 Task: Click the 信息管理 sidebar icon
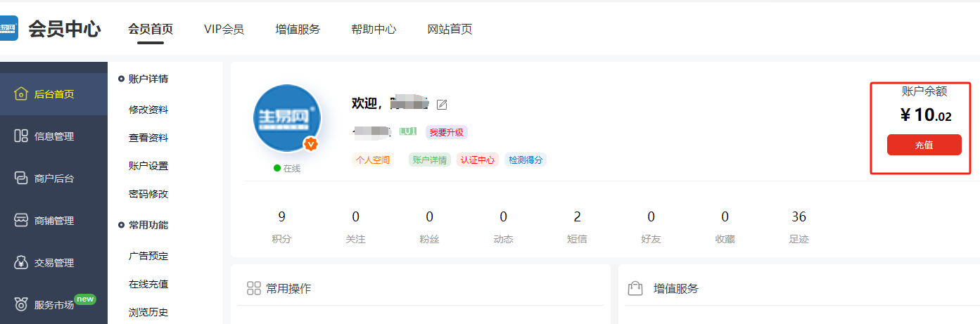(x=21, y=136)
